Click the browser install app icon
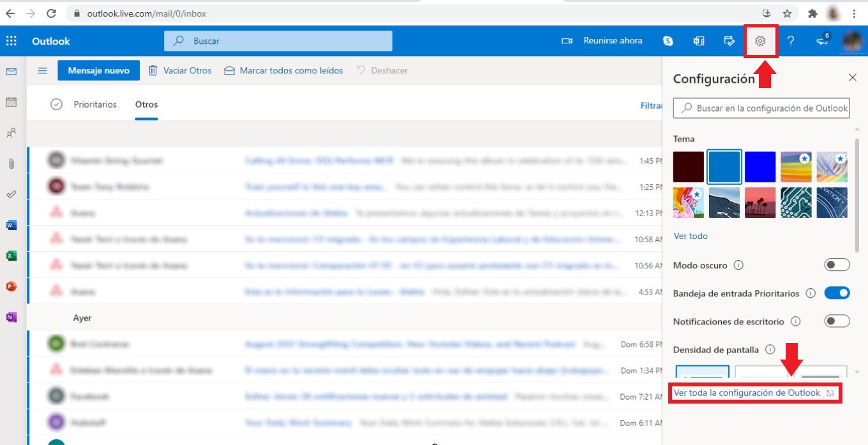Viewport: 868px width, 445px height. (767, 13)
